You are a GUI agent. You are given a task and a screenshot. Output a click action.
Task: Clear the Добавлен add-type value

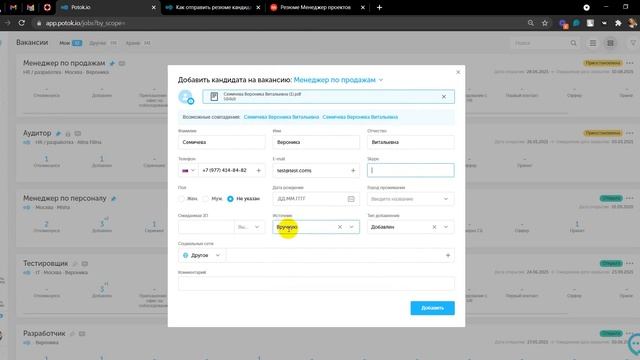pyautogui.click(x=434, y=227)
